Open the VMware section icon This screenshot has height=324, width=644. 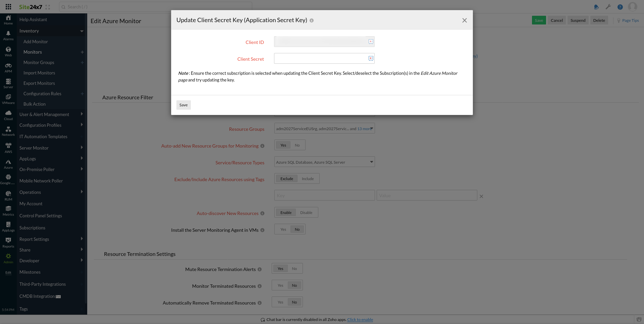tap(8, 99)
